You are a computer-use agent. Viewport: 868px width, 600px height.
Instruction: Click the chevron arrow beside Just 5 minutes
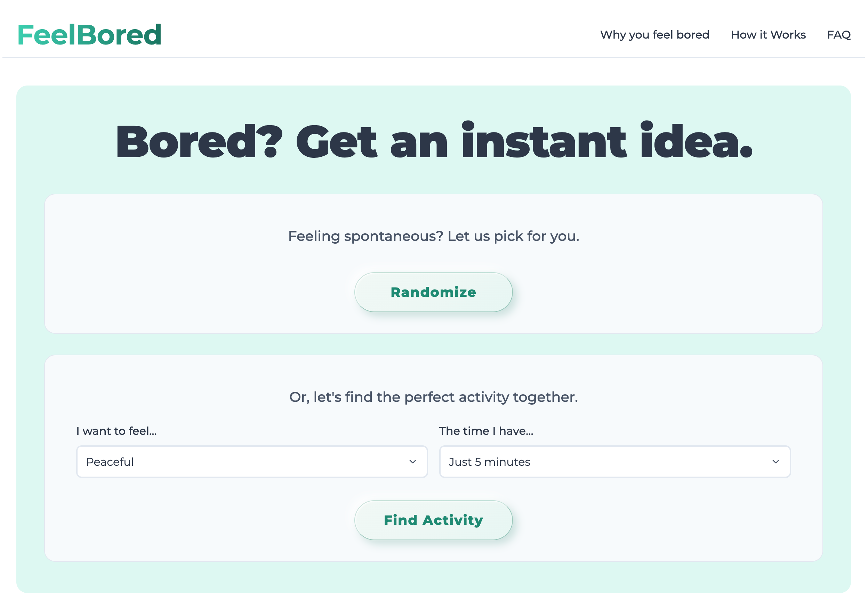tap(775, 462)
